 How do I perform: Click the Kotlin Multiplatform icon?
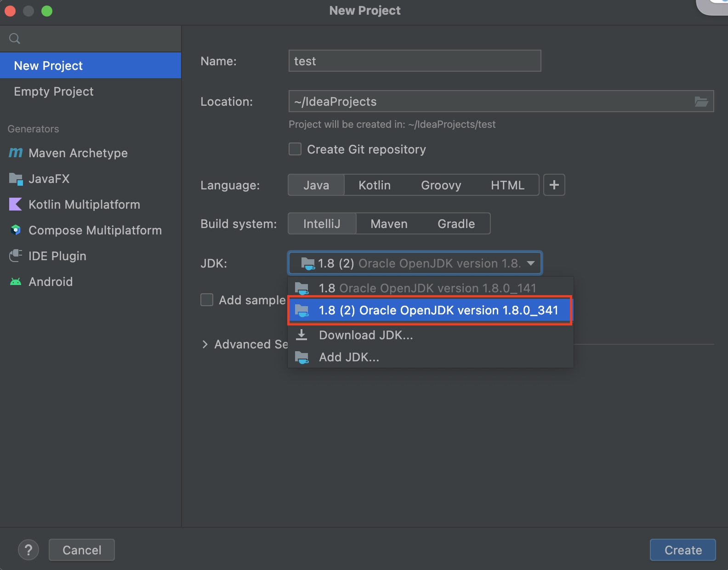point(16,204)
